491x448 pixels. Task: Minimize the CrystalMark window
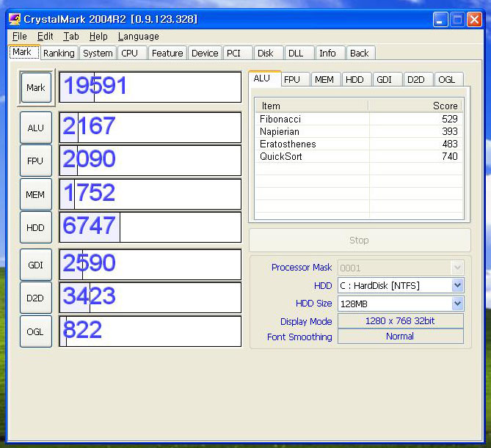[440, 20]
